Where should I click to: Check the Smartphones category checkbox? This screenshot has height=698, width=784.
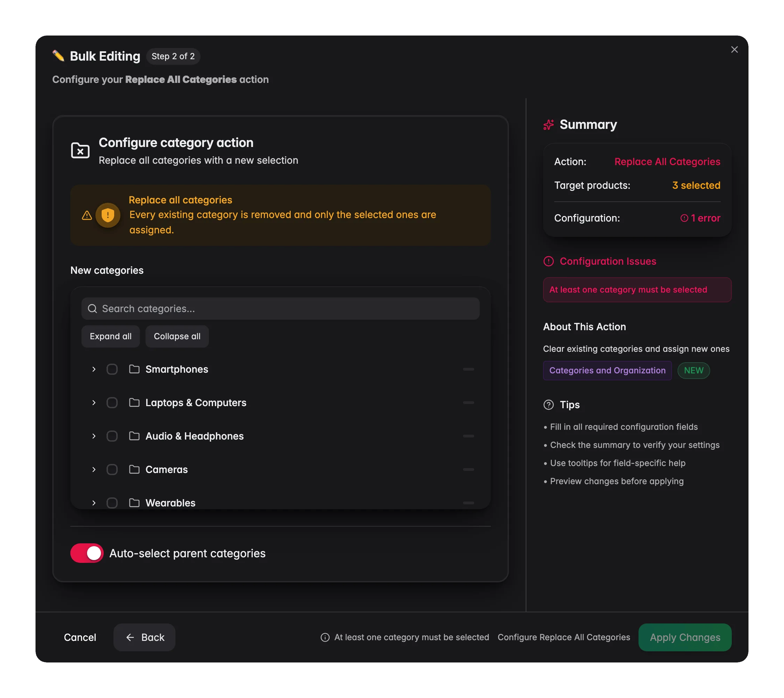click(112, 369)
